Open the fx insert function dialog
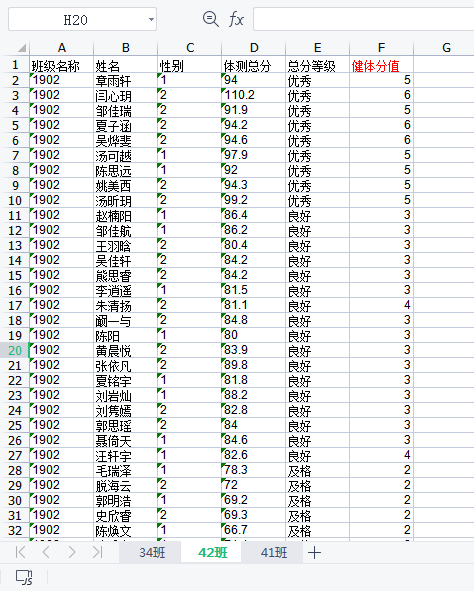This screenshot has width=474, height=591. (x=236, y=19)
